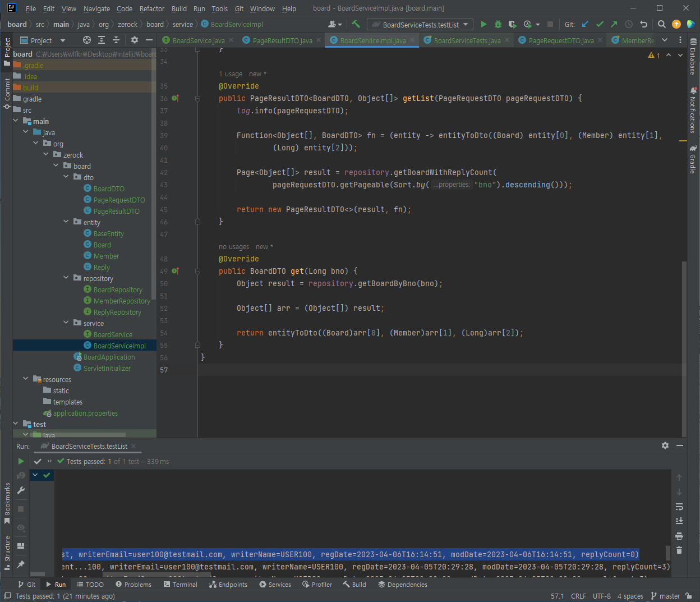Toggle Scroll to End in console
Screen dimensions: 700x602
coord(679,521)
